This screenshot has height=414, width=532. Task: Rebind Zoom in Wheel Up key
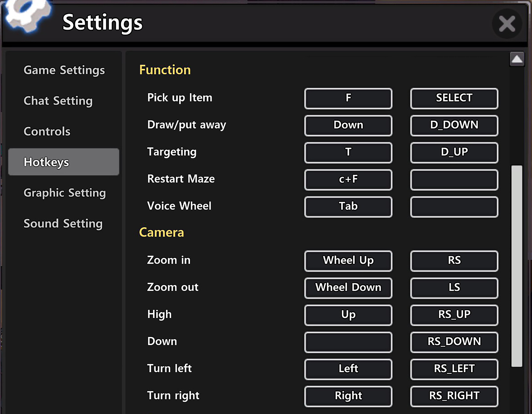[348, 261]
